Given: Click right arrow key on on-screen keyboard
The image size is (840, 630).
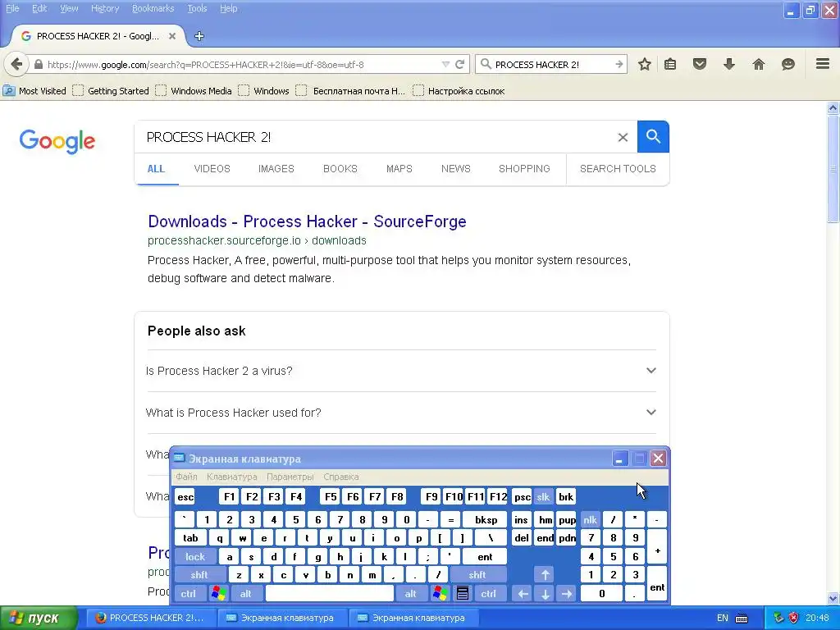Looking at the screenshot, I should [x=567, y=593].
